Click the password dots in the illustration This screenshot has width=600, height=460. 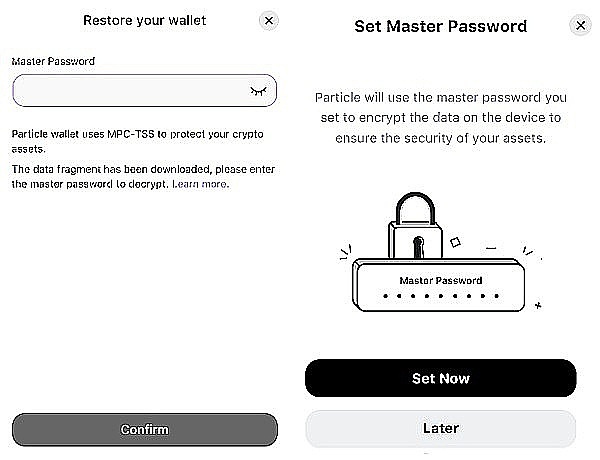[x=440, y=297]
